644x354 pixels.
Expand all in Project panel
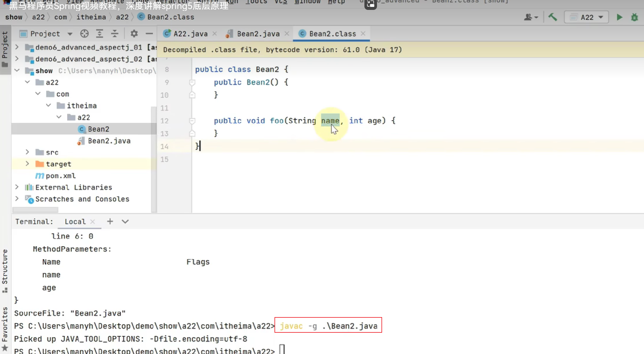point(99,34)
